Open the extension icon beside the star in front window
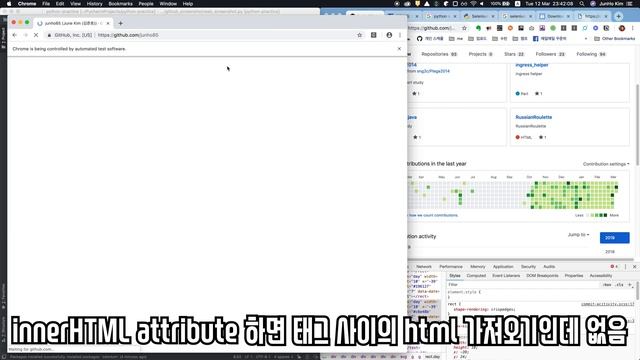 [373, 35]
